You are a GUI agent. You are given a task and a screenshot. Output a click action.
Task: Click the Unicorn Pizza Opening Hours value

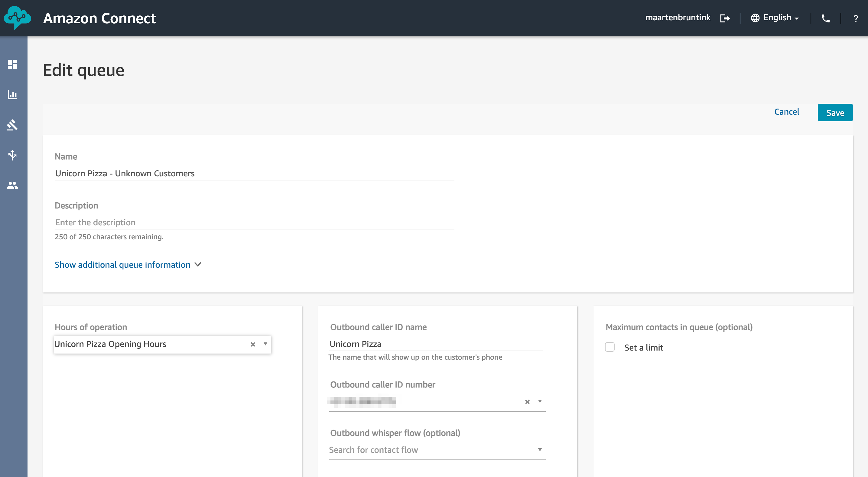click(x=110, y=344)
